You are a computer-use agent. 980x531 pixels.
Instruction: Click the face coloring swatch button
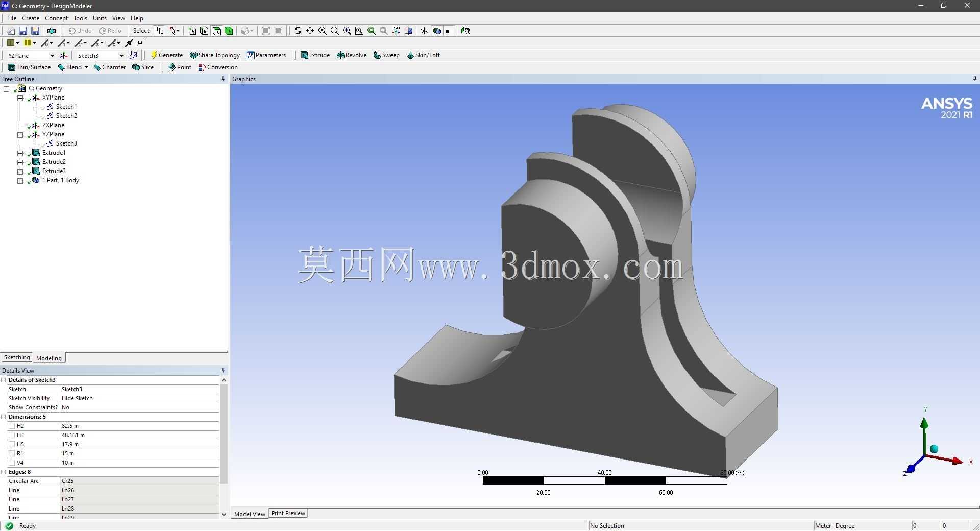click(10, 43)
